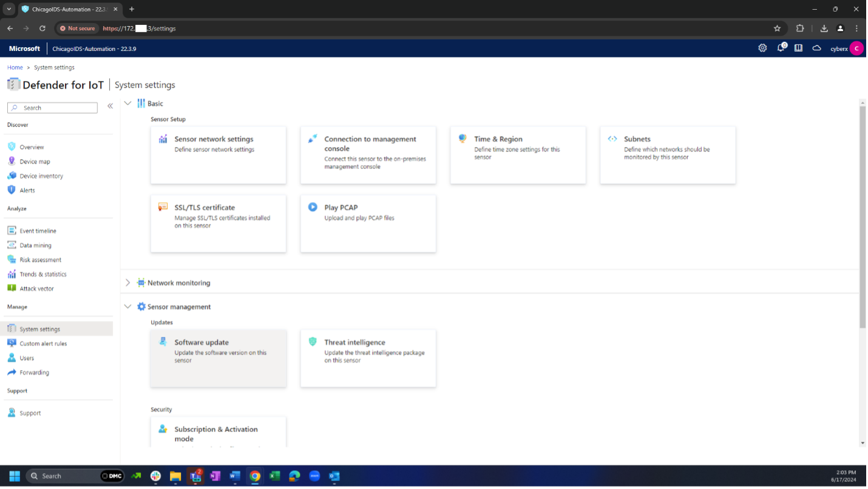The height and width of the screenshot is (489, 868).
Task: Open OneNote from the taskbar
Action: 215,476
